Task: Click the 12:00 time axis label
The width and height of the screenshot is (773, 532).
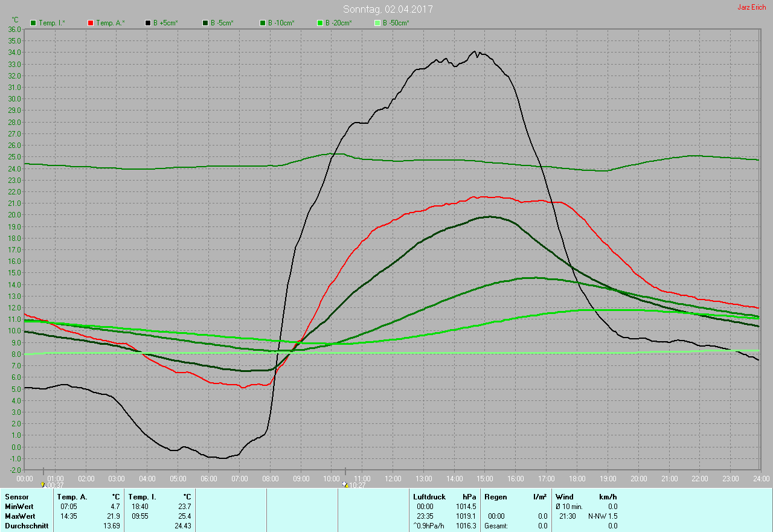Action: tap(393, 478)
